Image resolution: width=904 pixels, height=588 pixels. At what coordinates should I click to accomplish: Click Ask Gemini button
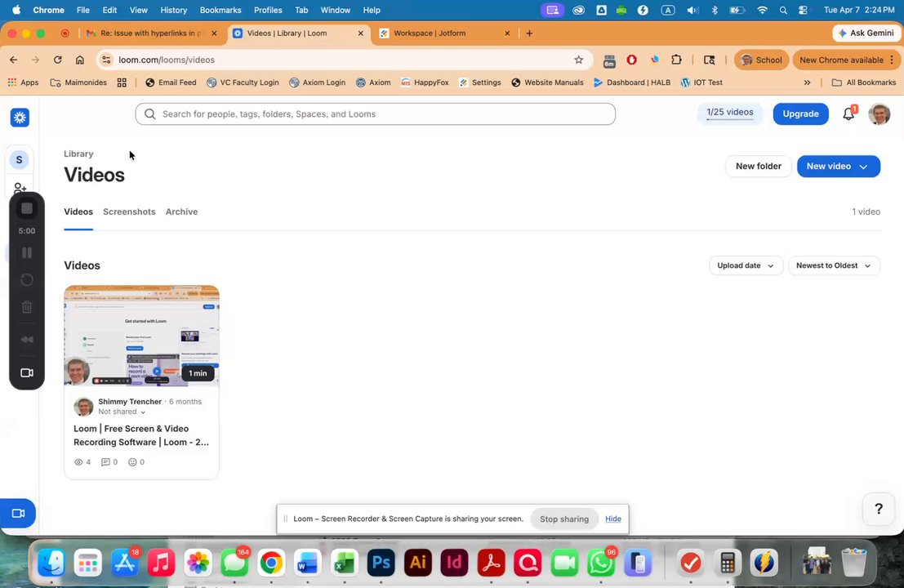coord(866,33)
